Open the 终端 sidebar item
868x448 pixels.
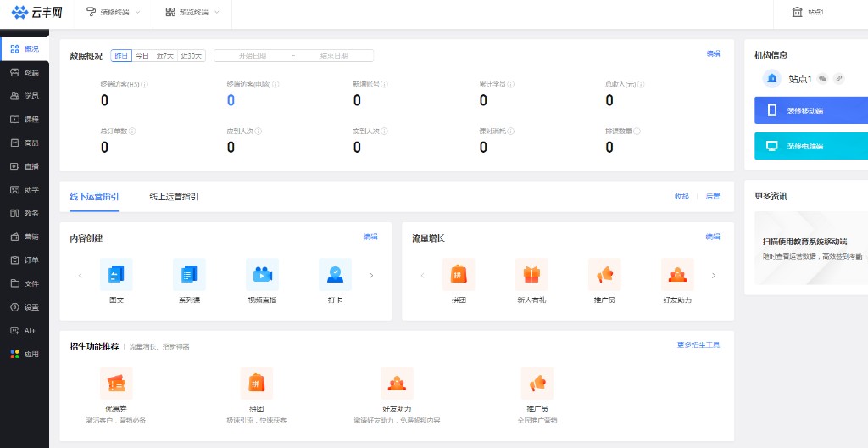click(25, 73)
